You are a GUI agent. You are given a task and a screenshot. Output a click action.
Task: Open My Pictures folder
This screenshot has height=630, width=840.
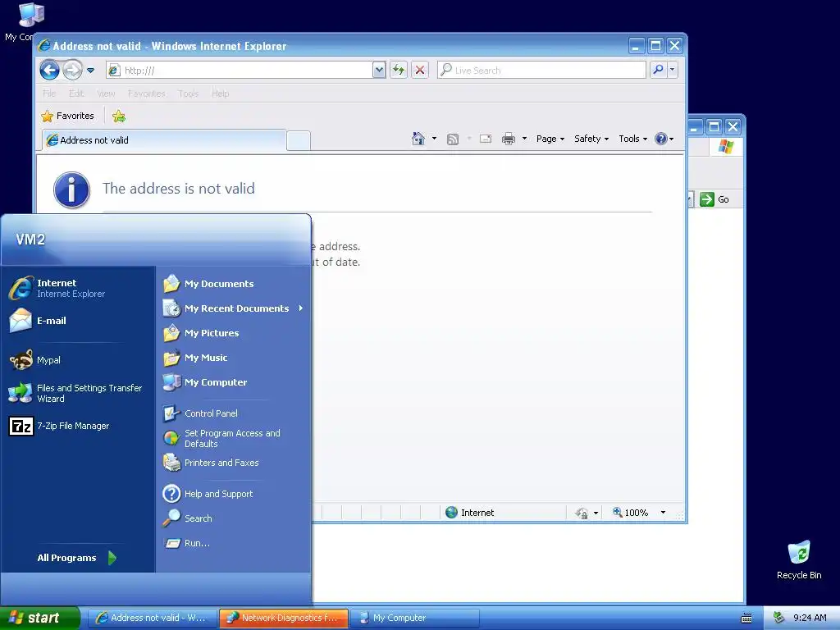pos(233,333)
